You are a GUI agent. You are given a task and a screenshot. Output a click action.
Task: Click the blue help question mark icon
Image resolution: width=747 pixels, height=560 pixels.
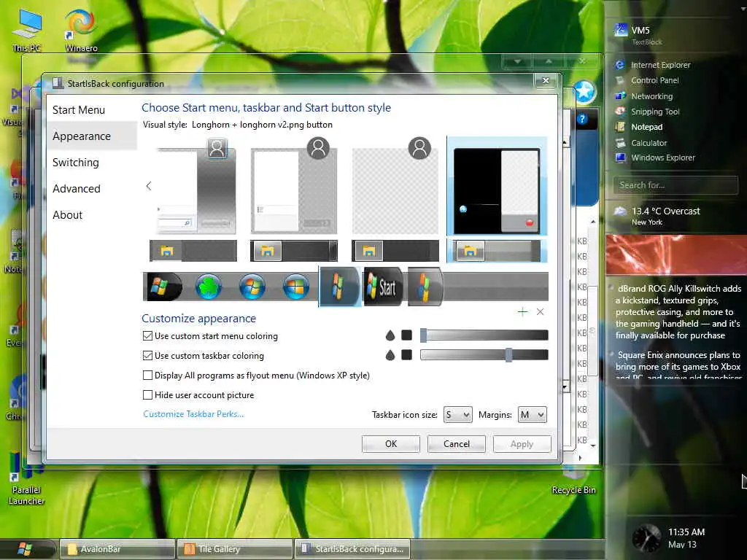point(582,119)
